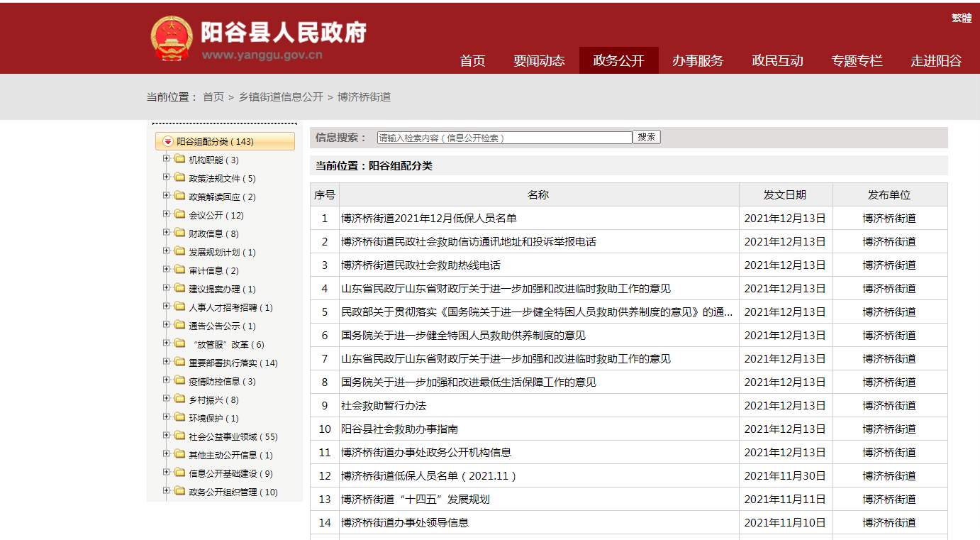Open the 办事服务 navigation menu item
The image size is (980, 540).
pyautogui.click(x=698, y=60)
